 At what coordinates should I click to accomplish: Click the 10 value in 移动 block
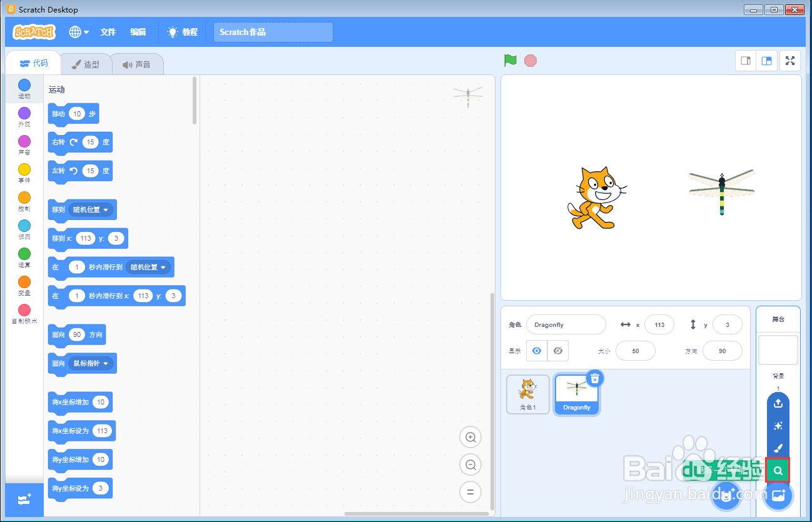coord(77,114)
